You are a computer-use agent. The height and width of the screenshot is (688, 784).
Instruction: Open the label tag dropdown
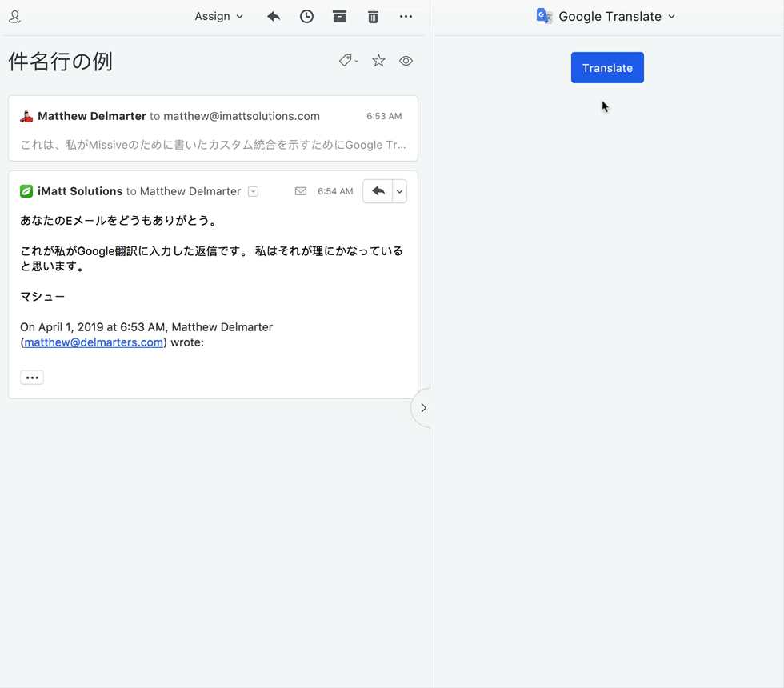[349, 61]
